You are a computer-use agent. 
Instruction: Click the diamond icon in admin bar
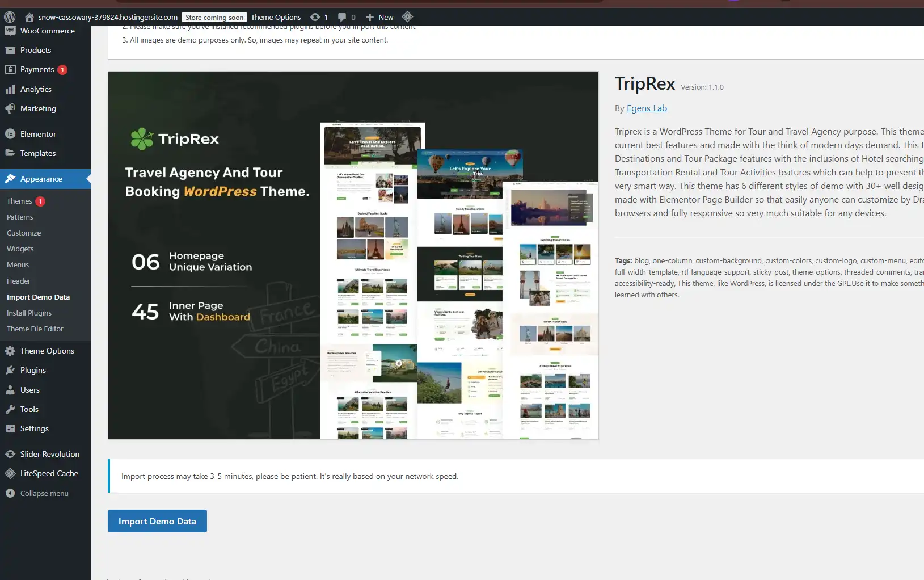click(407, 16)
